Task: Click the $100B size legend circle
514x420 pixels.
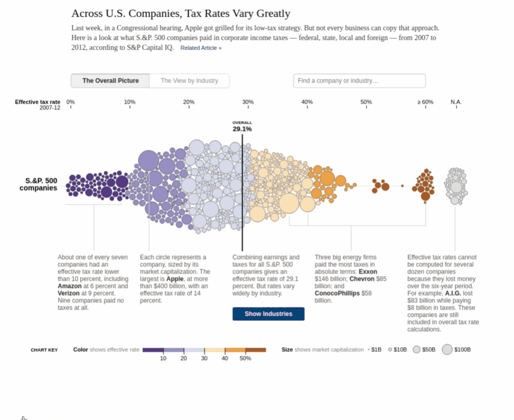Action: (447, 349)
